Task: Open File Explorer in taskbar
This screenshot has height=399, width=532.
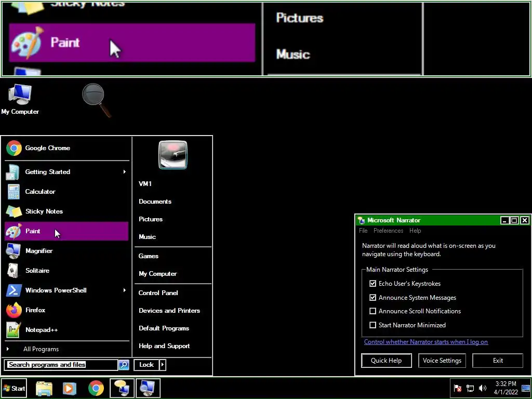Action: click(x=44, y=388)
